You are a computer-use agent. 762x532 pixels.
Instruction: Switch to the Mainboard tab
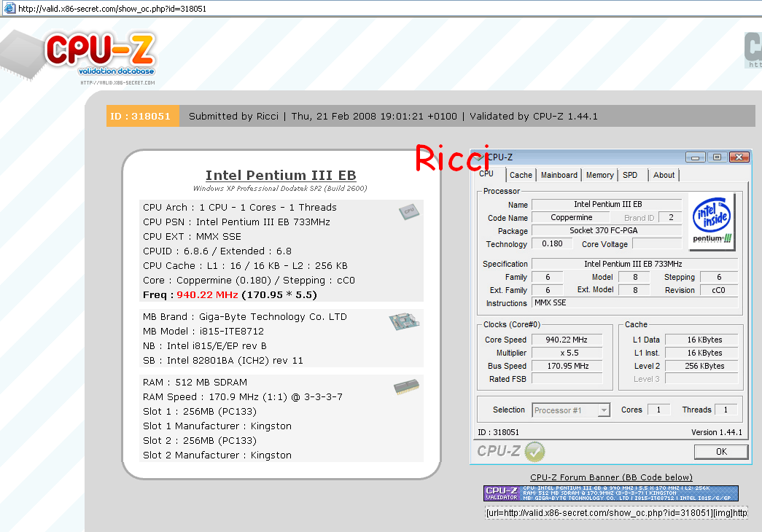point(559,175)
